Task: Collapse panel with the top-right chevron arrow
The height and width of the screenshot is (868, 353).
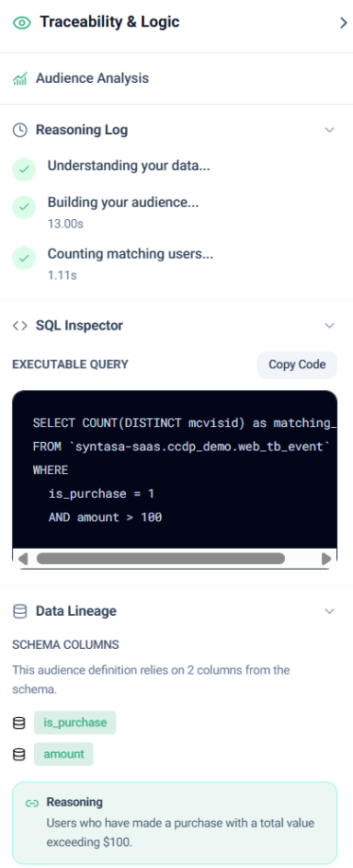Action: (x=344, y=23)
